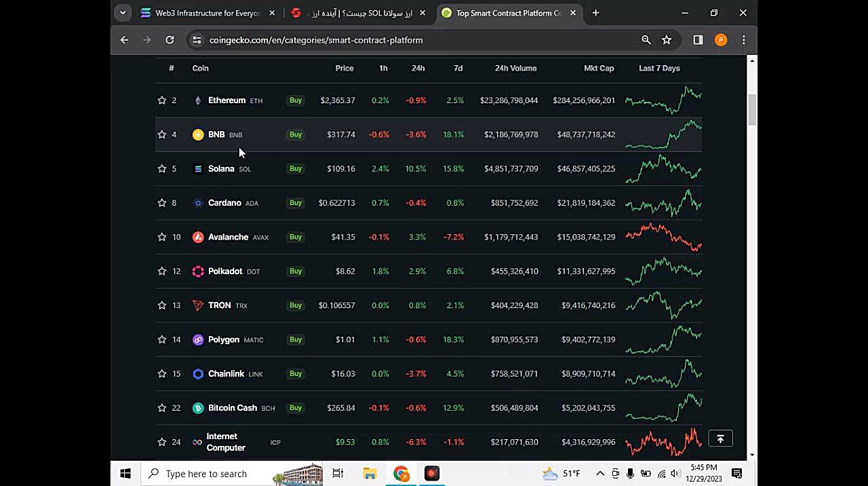Open Task View on the taskbar
Screen dimensions: 868x486
338,474
